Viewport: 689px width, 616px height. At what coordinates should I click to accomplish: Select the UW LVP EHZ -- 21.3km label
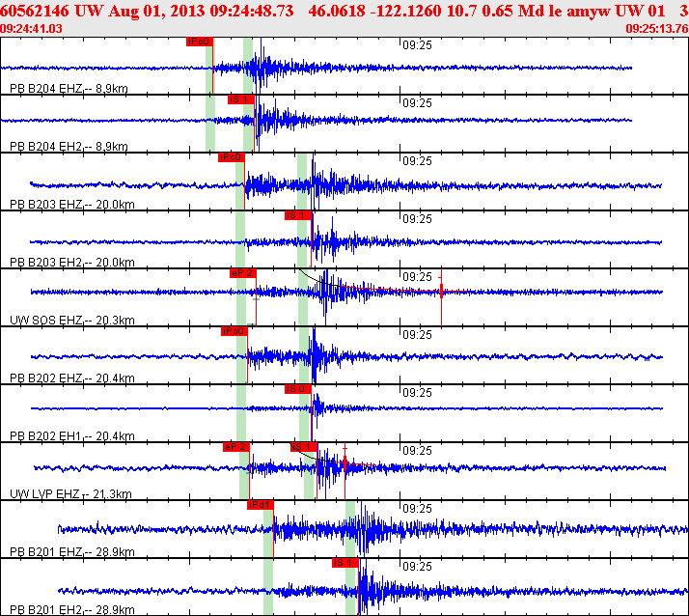(x=70, y=494)
